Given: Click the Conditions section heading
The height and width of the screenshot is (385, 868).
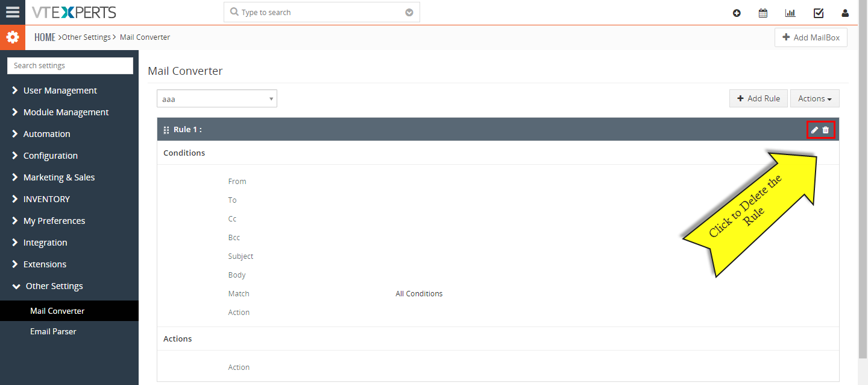Looking at the screenshot, I should [x=184, y=153].
